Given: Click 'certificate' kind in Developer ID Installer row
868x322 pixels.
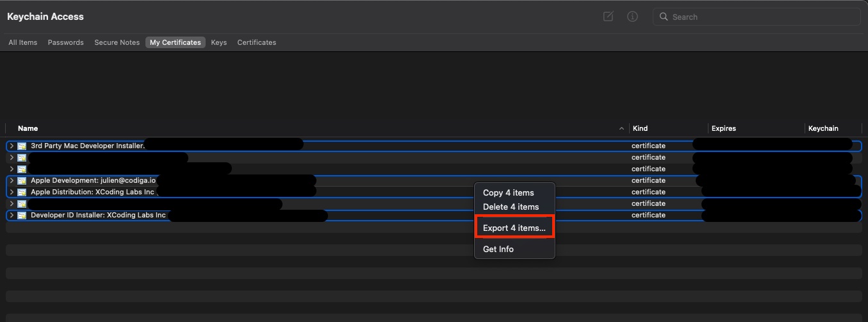Looking at the screenshot, I should pos(648,215).
